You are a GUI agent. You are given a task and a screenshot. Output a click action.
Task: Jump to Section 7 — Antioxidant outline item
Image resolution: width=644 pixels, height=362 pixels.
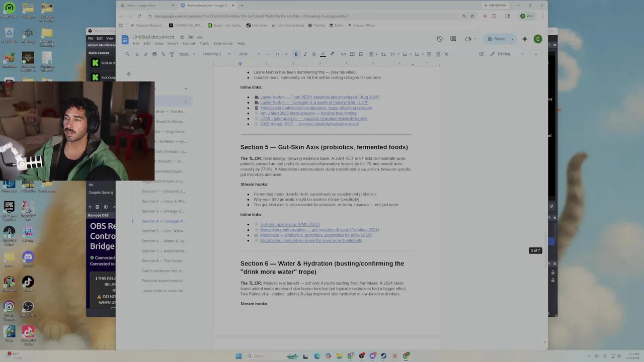pyautogui.click(x=164, y=251)
